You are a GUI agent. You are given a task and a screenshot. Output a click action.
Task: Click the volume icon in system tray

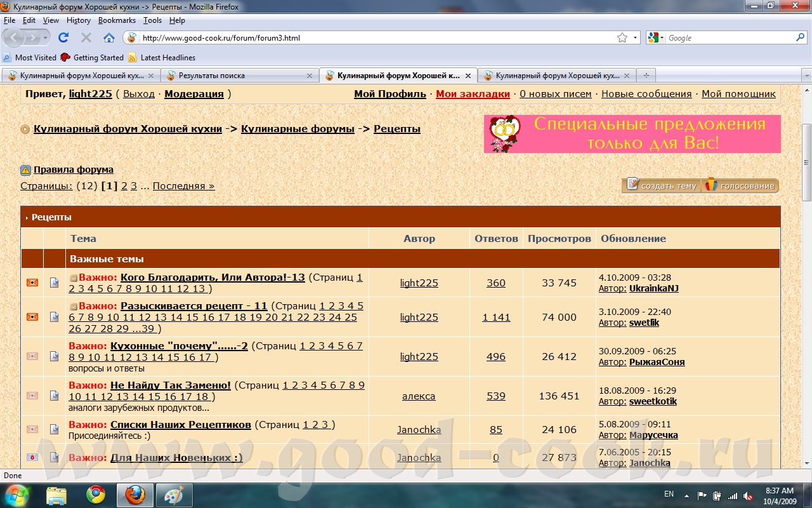pos(749,495)
